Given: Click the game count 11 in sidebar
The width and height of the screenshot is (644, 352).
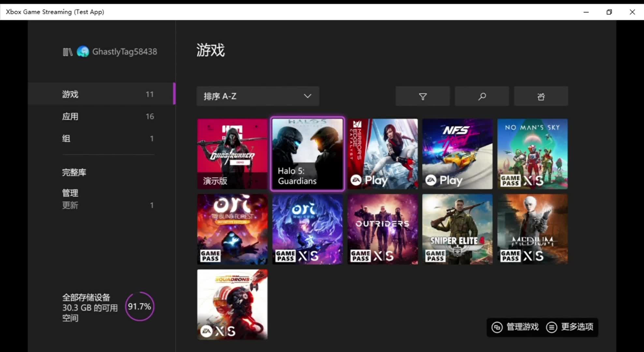Looking at the screenshot, I should pyautogui.click(x=150, y=94).
